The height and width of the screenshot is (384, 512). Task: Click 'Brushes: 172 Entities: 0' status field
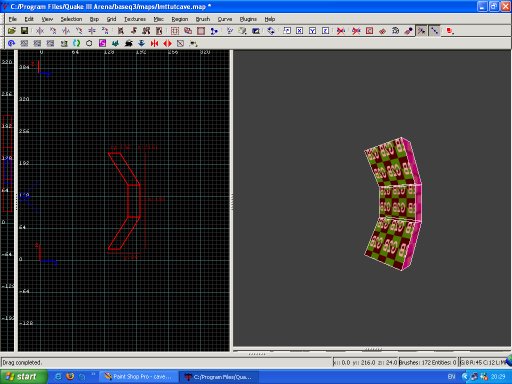coord(428,362)
